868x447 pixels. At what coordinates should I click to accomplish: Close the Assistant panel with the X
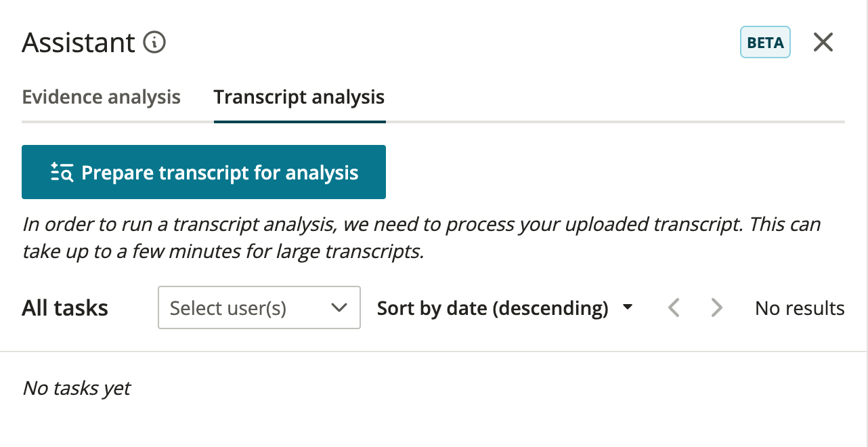823,43
